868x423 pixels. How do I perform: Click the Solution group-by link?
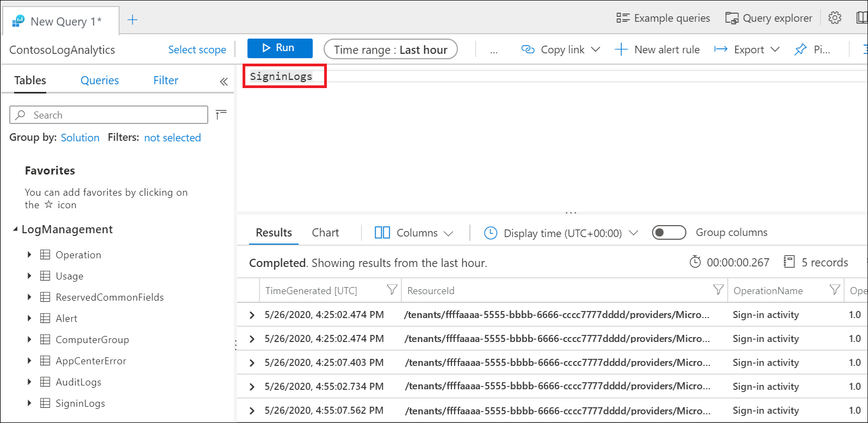[80, 138]
